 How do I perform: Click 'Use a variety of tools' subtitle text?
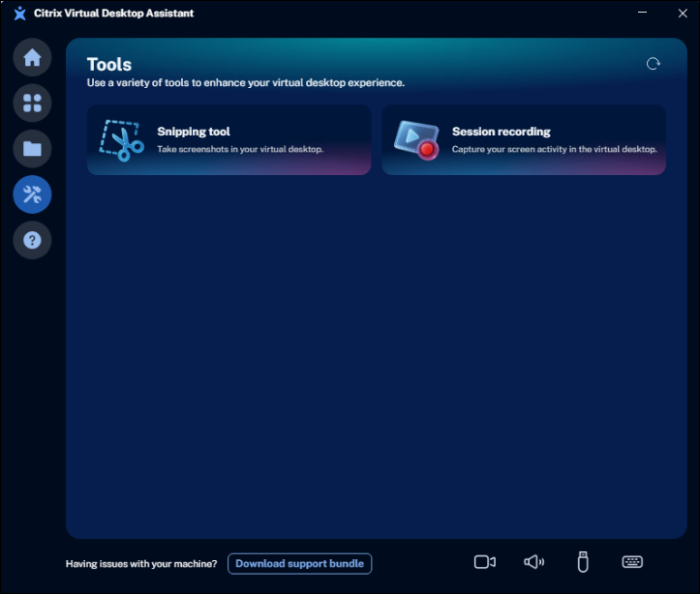[246, 83]
